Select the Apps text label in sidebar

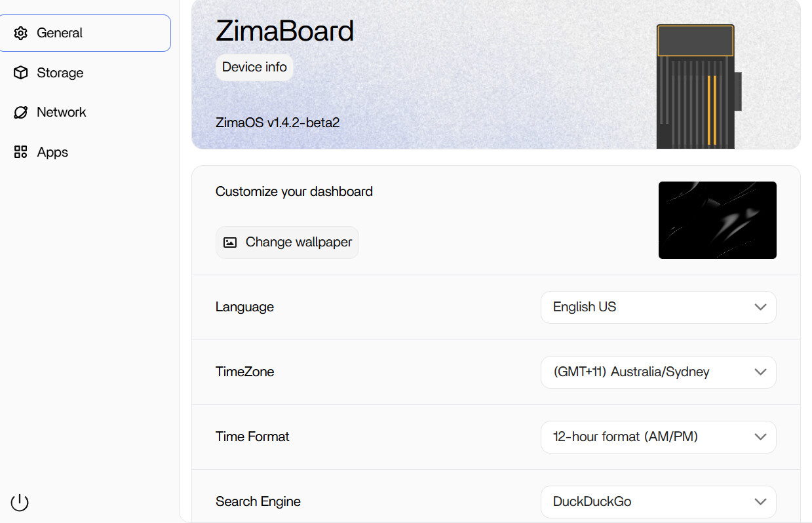tap(52, 152)
